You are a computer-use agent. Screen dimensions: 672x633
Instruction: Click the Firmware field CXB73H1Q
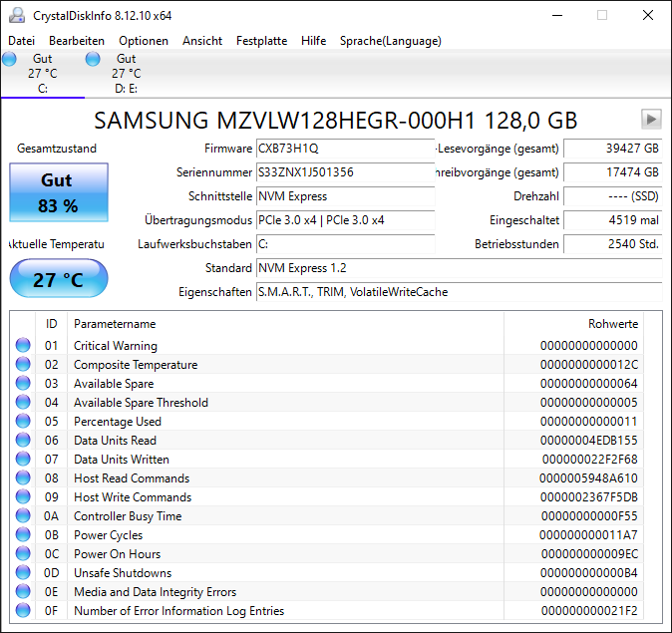[345, 149]
